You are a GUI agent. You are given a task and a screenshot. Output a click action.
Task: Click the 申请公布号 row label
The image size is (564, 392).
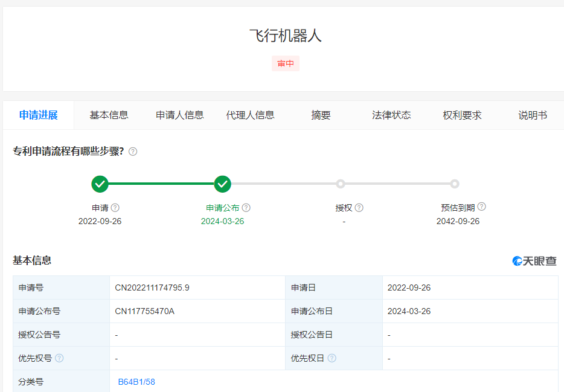[39, 312]
